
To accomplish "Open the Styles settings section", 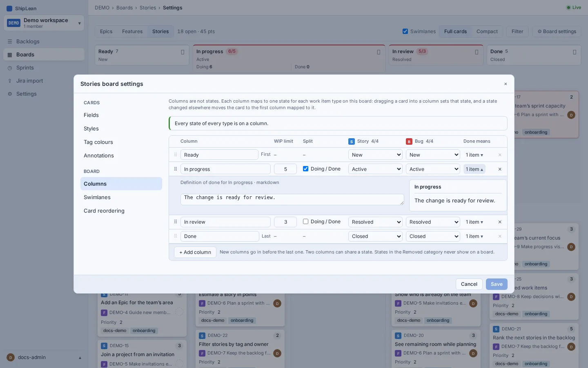I will point(121,129).
